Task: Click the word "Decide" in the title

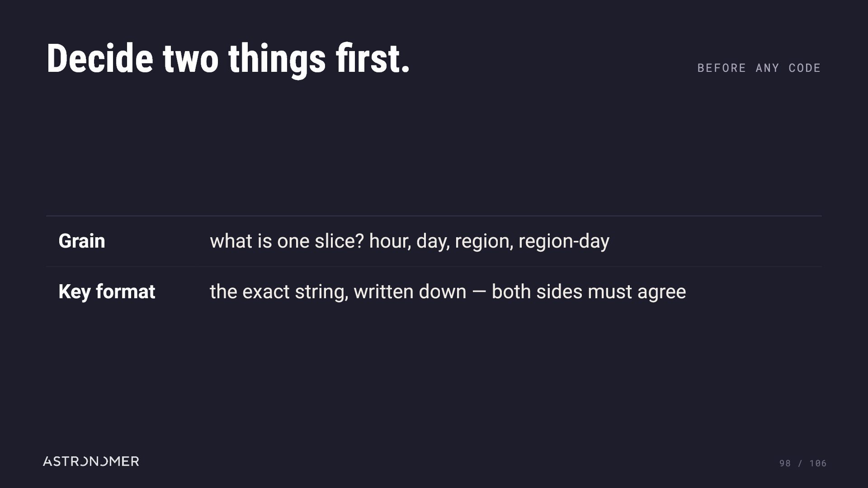Action: pos(100,58)
